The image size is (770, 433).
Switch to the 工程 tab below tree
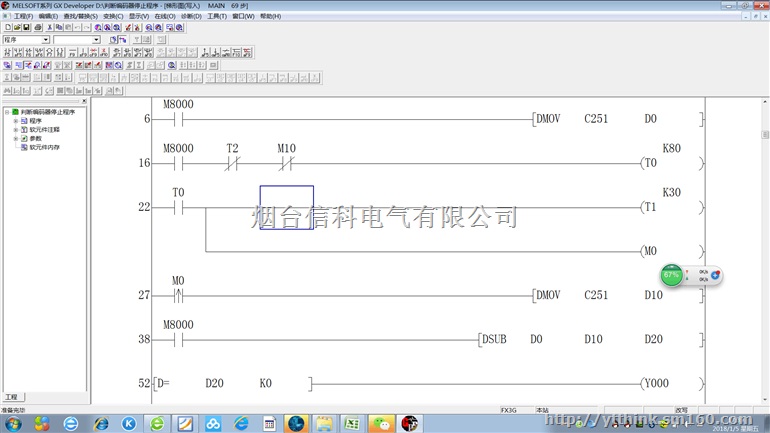click(12, 397)
